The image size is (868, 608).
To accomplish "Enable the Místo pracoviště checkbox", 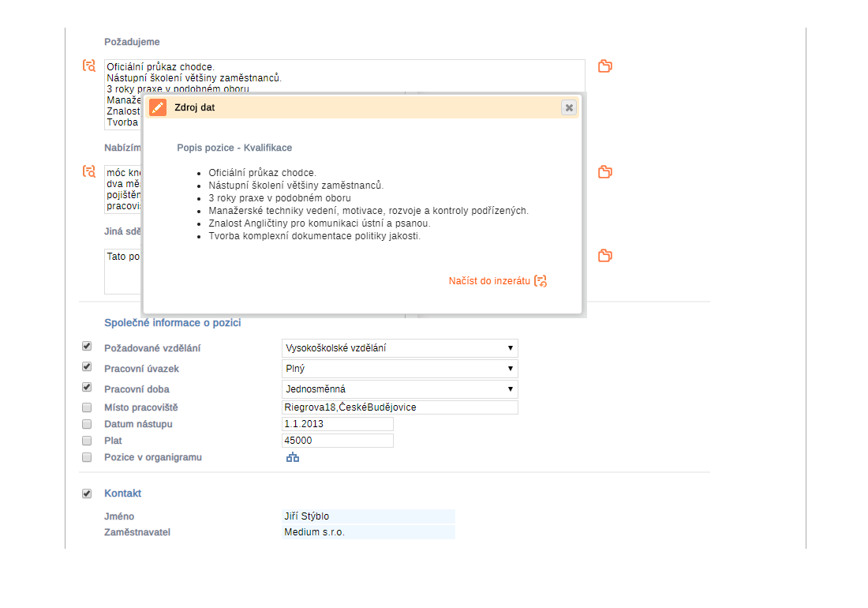I will [x=87, y=407].
